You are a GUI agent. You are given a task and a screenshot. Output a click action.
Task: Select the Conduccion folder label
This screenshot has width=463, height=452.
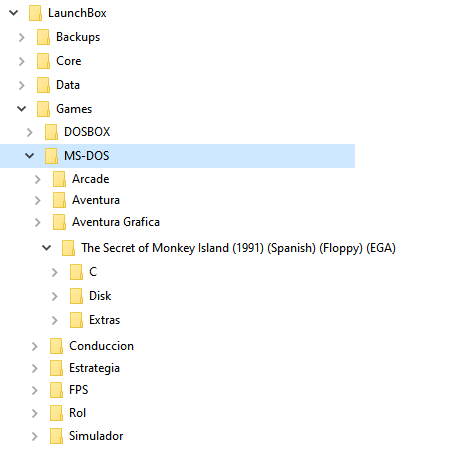coord(101,346)
